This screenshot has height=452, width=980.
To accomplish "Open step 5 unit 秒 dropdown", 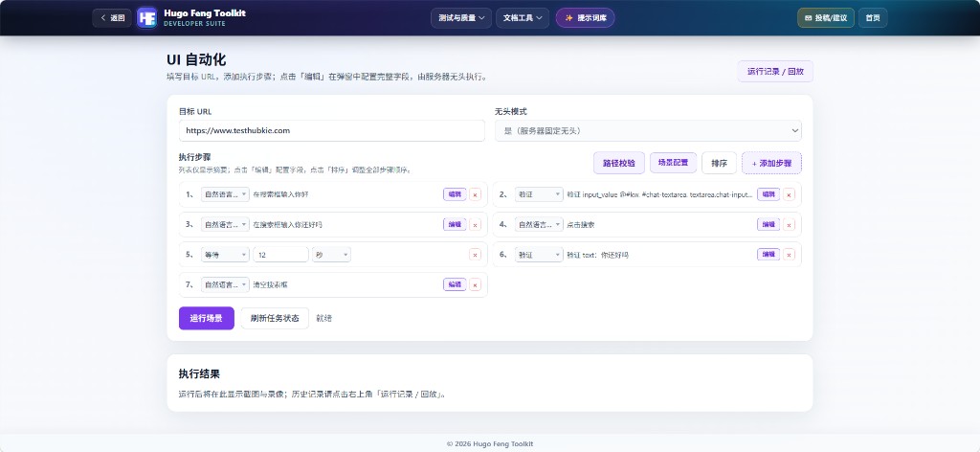I will point(331,255).
